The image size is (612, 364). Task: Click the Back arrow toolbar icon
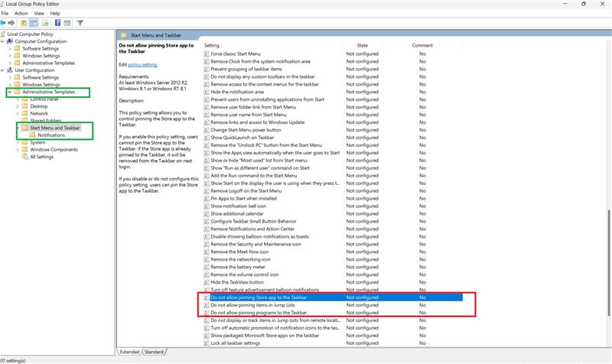click(3, 23)
